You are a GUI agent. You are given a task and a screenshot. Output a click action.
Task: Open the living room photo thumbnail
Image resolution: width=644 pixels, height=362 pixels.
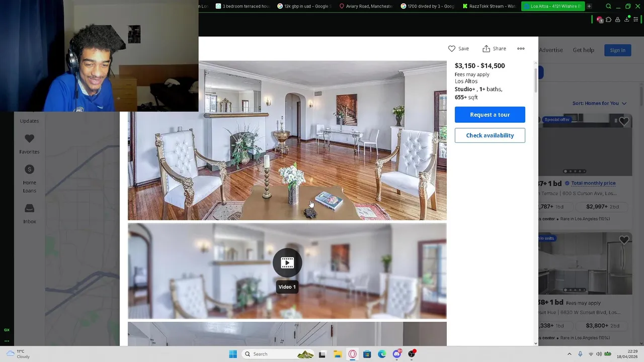pos(287,140)
